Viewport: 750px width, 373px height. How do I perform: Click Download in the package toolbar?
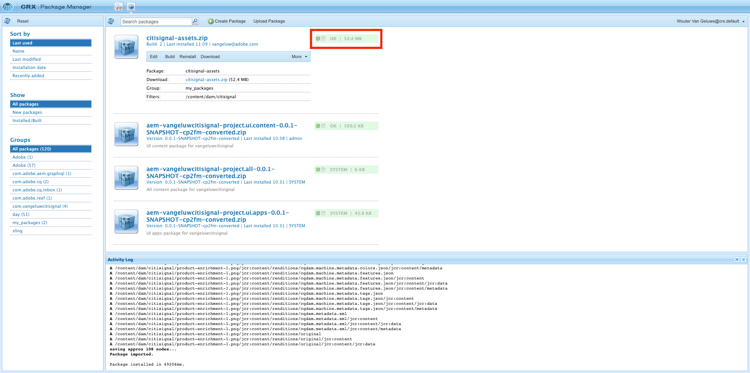(x=210, y=56)
